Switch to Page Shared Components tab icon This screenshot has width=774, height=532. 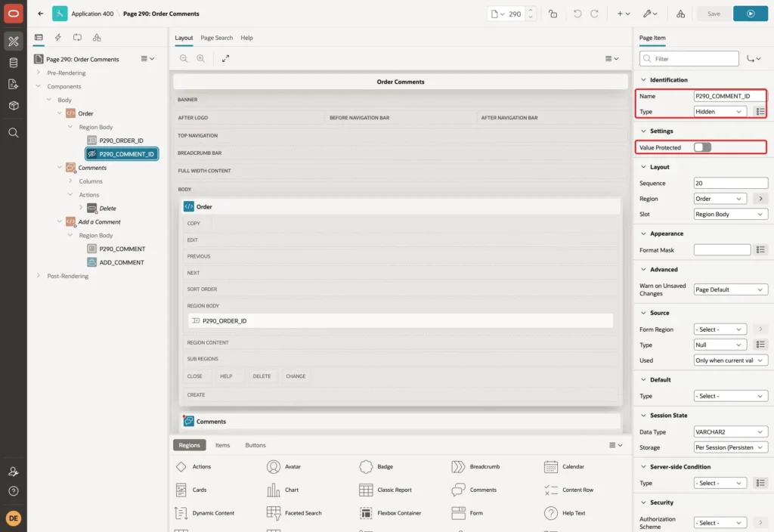(97, 38)
